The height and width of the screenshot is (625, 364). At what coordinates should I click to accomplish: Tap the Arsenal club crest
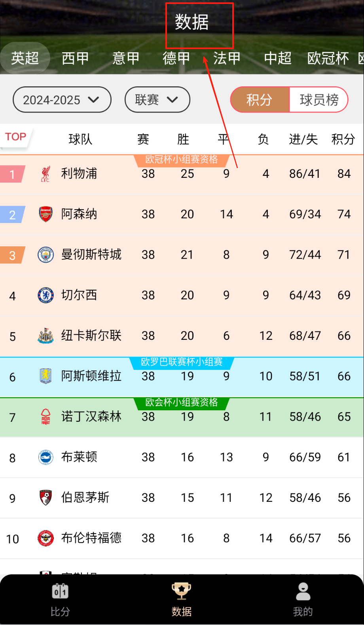pyautogui.click(x=45, y=214)
